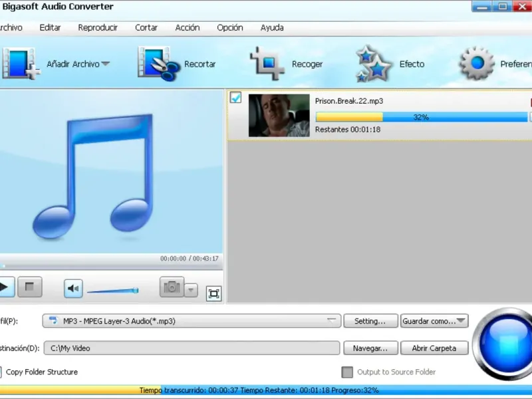Expand the MP3 profile combo box
This screenshot has height=399, width=532.
tap(192, 321)
